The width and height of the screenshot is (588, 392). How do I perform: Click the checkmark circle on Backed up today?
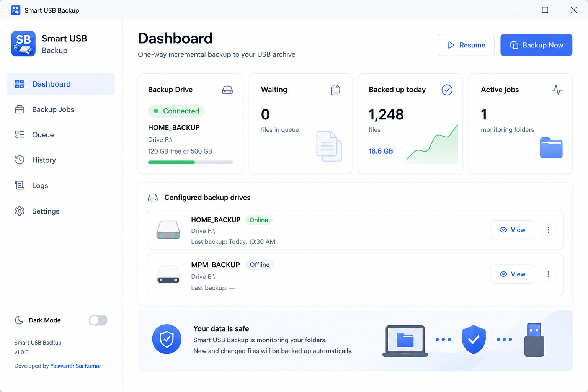click(447, 90)
